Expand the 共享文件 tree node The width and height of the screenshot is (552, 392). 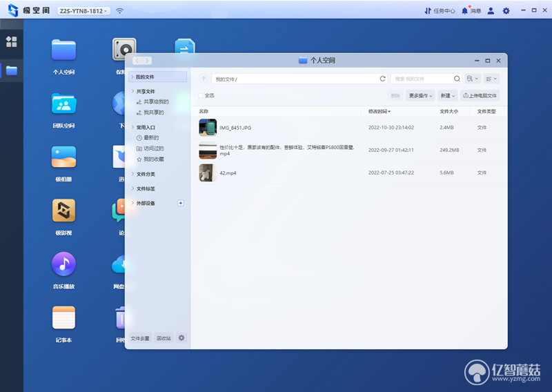132,91
